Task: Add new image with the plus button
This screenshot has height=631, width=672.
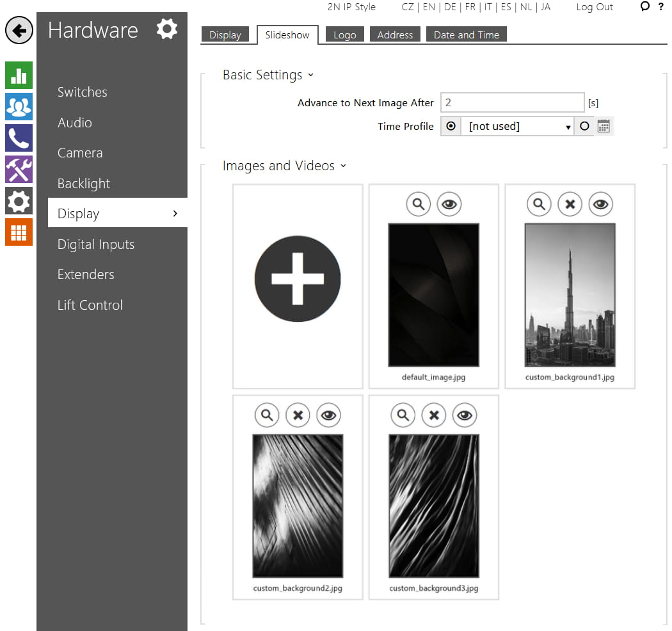Action: pyautogui.click(x=298, y=278)
